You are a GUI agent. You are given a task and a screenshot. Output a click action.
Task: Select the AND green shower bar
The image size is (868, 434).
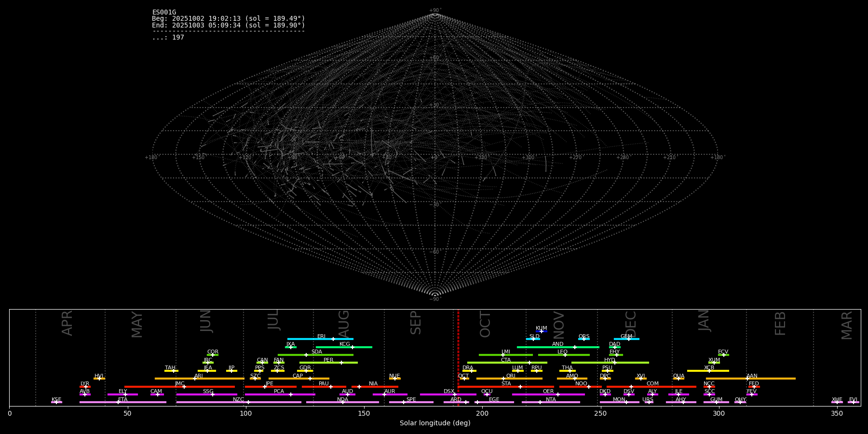click(558, 347)
